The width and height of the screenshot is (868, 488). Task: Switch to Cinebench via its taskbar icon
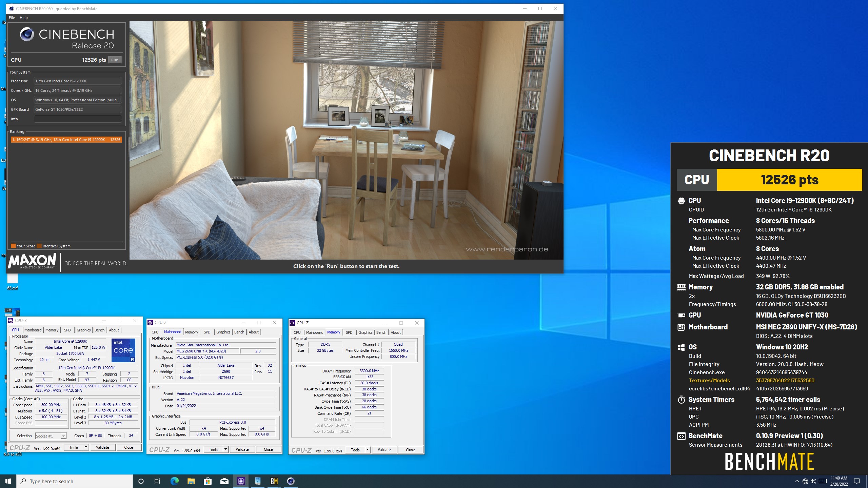[291, 481]
